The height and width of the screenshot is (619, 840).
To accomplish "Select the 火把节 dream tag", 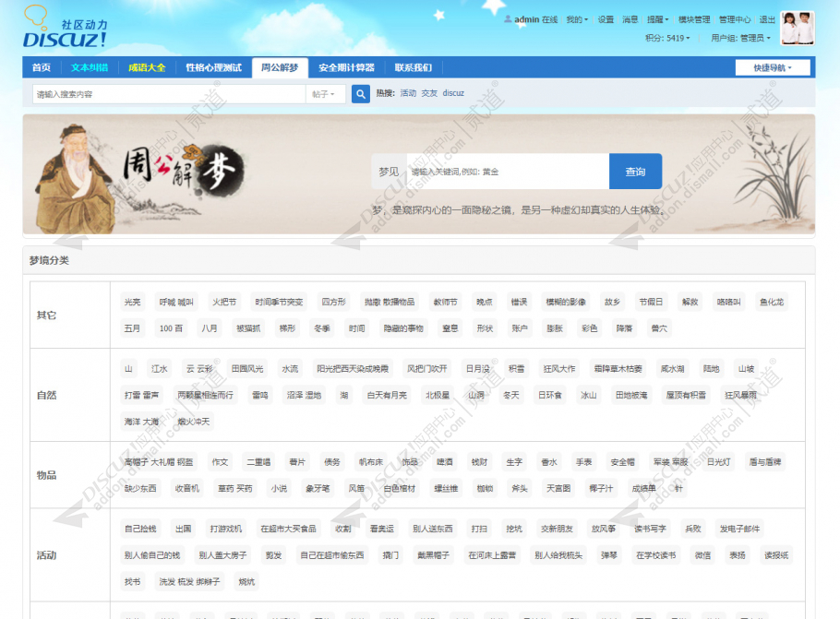I will click(x=224, y=302).
